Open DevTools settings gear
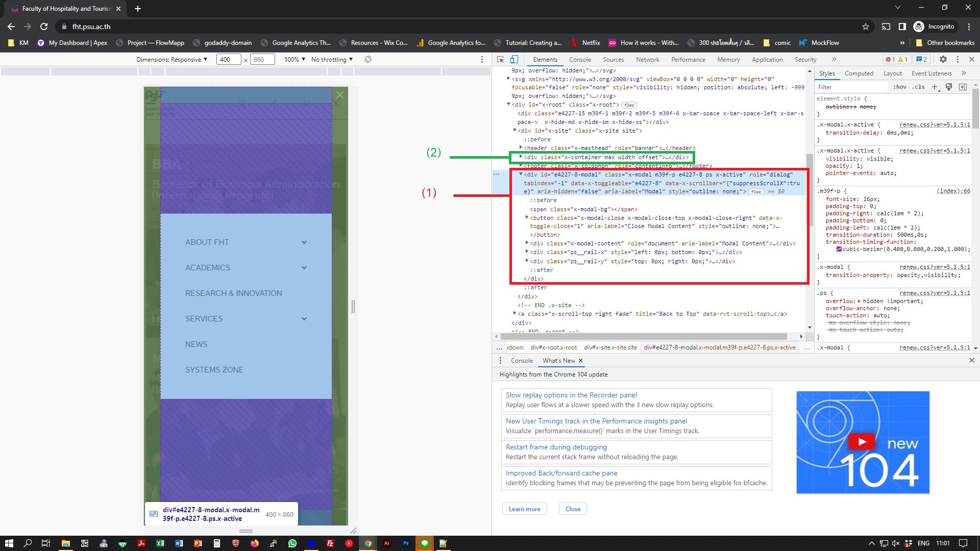This screenshot has height=551, width=980. 943,59
